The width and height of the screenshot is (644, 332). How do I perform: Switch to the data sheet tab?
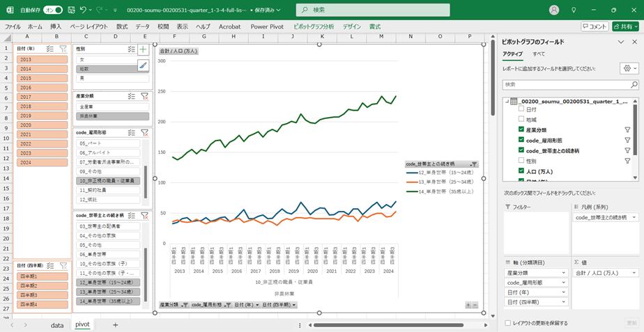pyautogui.click(x=57, y=324)
